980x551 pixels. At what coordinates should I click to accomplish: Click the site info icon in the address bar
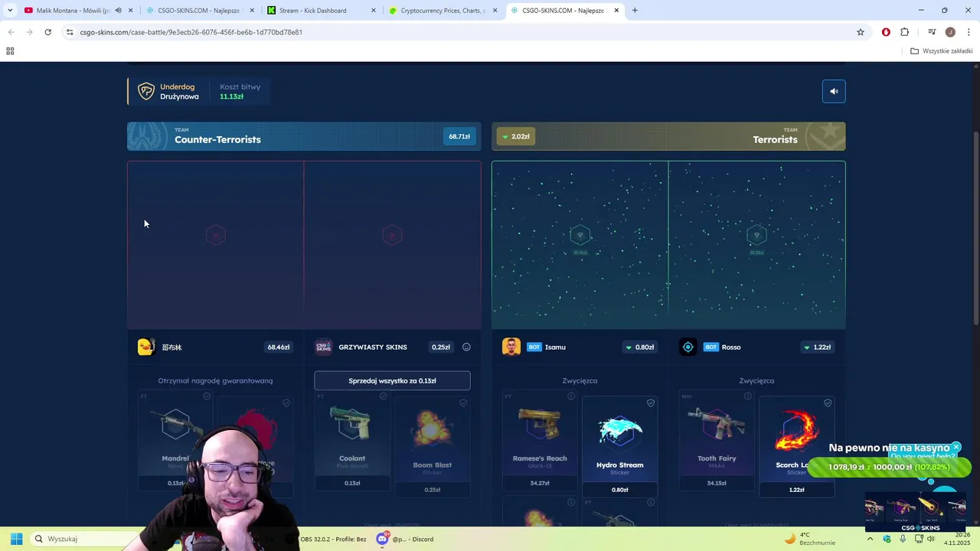pos(70,32)
